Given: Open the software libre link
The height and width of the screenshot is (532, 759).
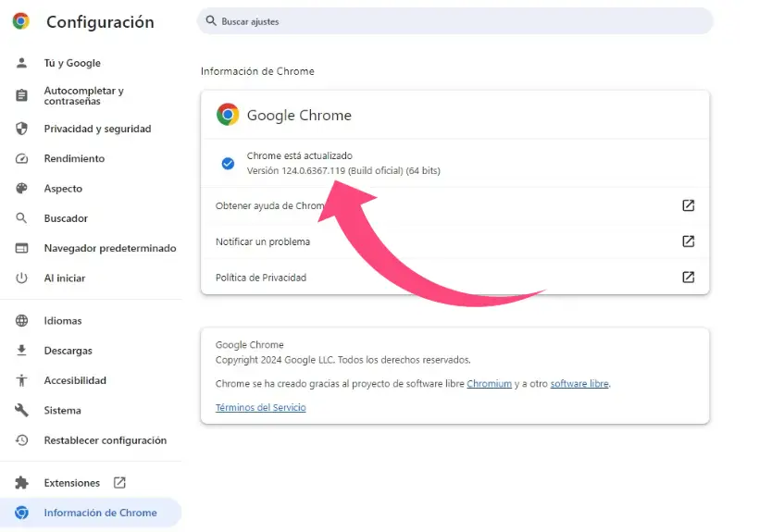Looking at the screenshot, I should pos(579,384).
